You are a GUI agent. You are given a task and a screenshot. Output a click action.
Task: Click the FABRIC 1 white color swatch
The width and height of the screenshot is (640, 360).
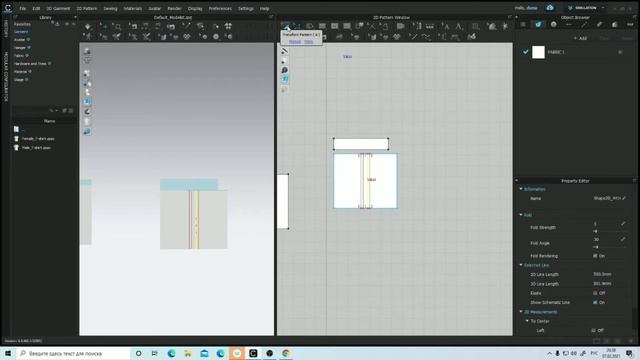[x=538, y=52]
